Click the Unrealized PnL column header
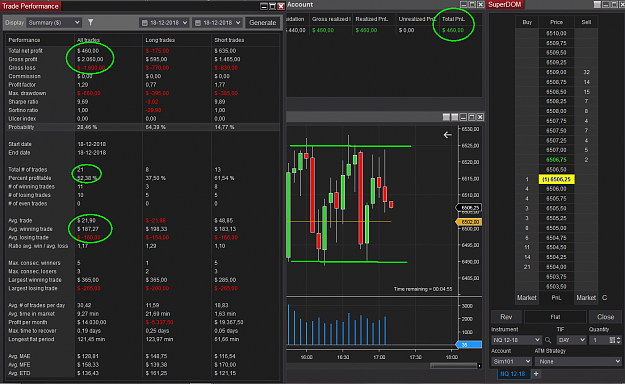The height and width of the screenshot is (384, 625). [x=417, y=19]
